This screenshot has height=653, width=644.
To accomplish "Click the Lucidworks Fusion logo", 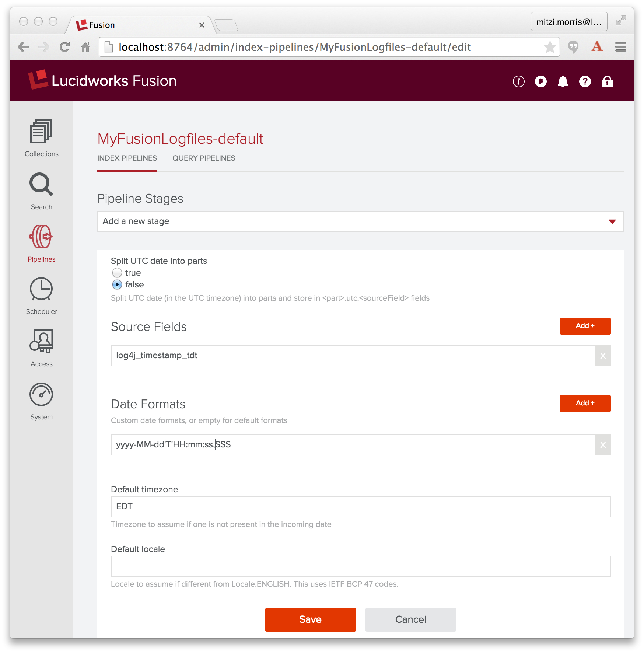I will click(x=102, y=80).
